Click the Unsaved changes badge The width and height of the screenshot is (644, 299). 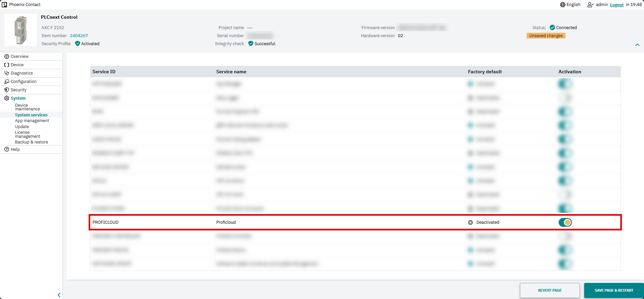(x=546, y=36)
